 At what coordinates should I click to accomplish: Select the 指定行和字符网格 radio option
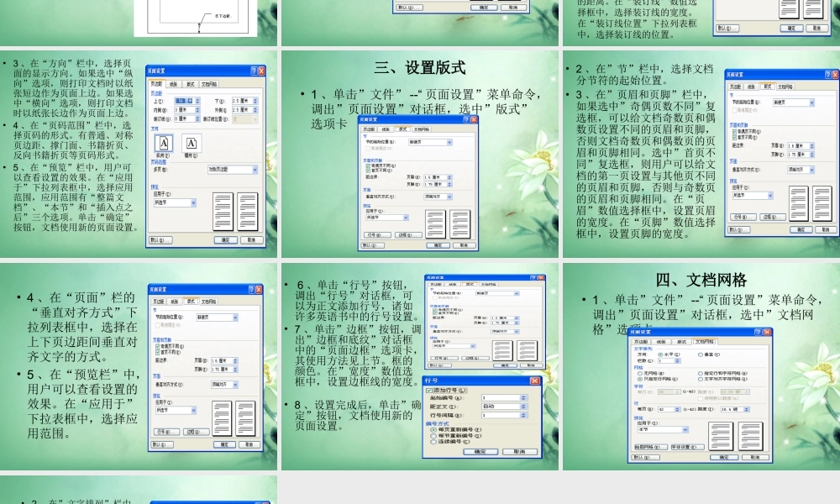click(701, 373)
